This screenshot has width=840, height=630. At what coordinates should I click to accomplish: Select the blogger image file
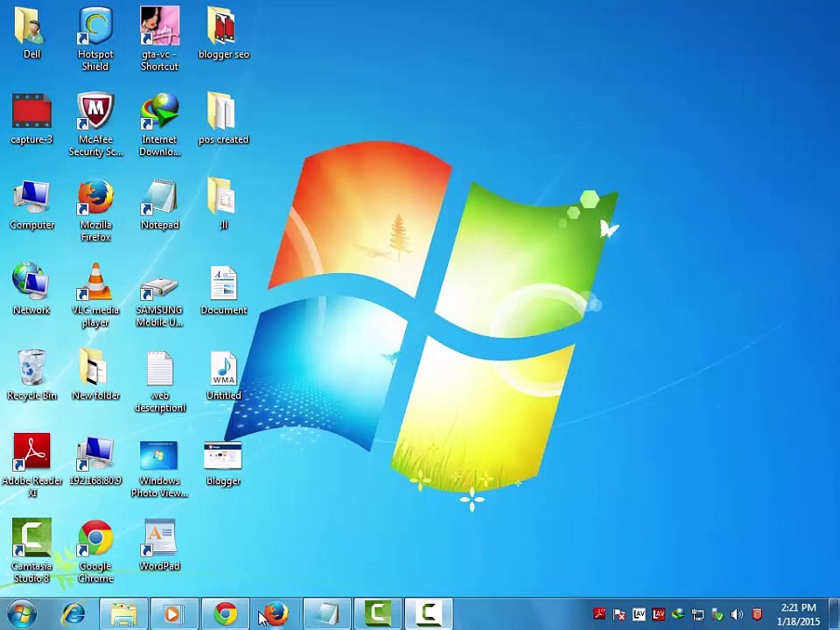(223, 463)
